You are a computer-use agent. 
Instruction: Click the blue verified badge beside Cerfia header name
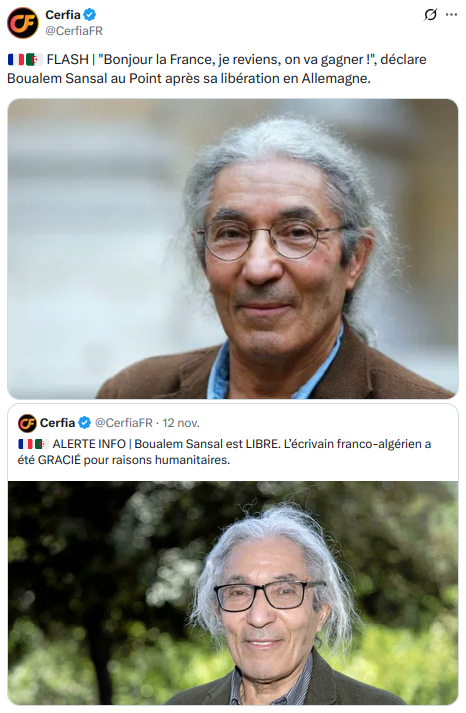tap(90, 15)
